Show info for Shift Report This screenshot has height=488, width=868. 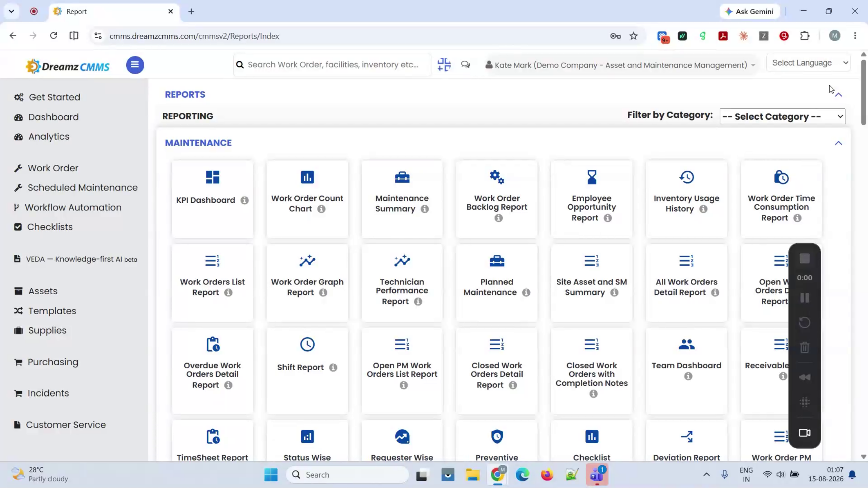[333, 368]
